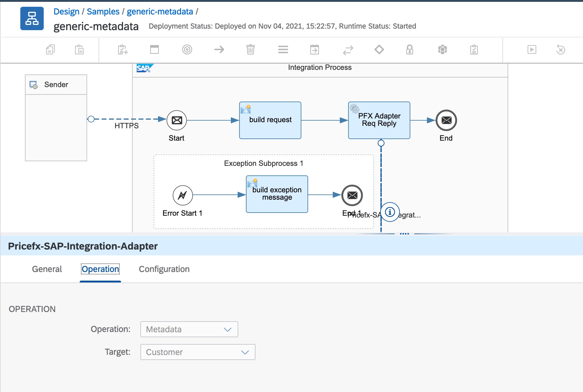The image size is (583, 392).
Task: Open the Routing diamond palette icon
Action: [x=379, y=50]
